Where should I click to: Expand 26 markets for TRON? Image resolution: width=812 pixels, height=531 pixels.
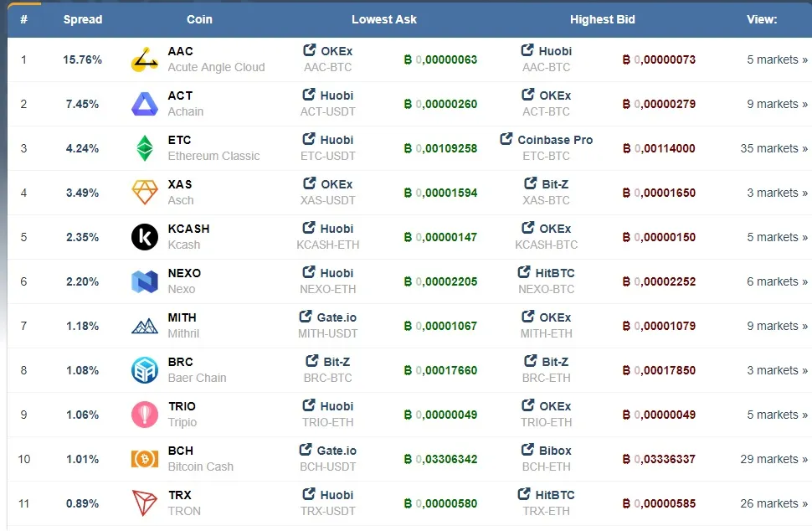tap(773, 503)
